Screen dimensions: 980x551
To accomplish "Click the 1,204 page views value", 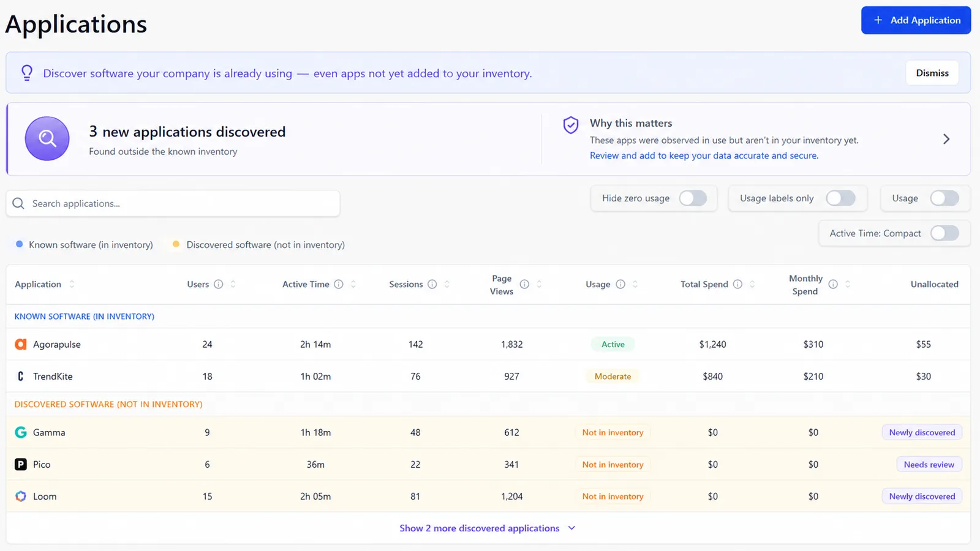I will tap(511, 496).
